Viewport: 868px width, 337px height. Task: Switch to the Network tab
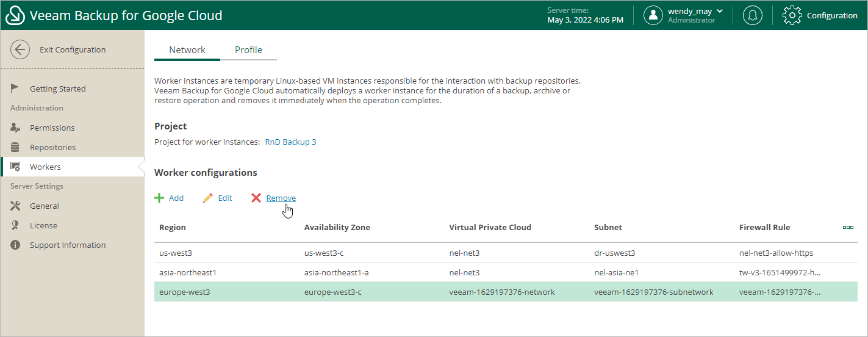click(x=187, y=50)
